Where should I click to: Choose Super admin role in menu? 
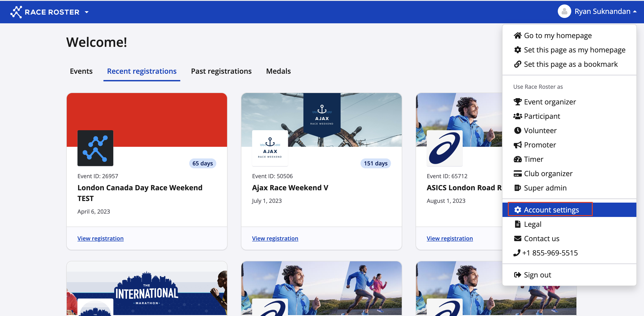point(545,188)
